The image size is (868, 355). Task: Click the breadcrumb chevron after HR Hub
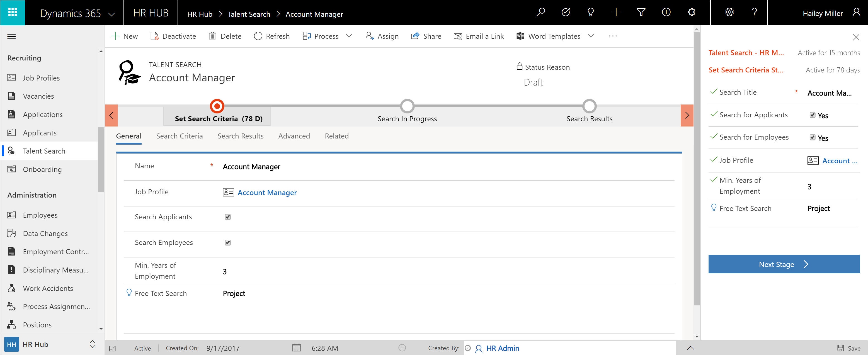tap(220, 14)
